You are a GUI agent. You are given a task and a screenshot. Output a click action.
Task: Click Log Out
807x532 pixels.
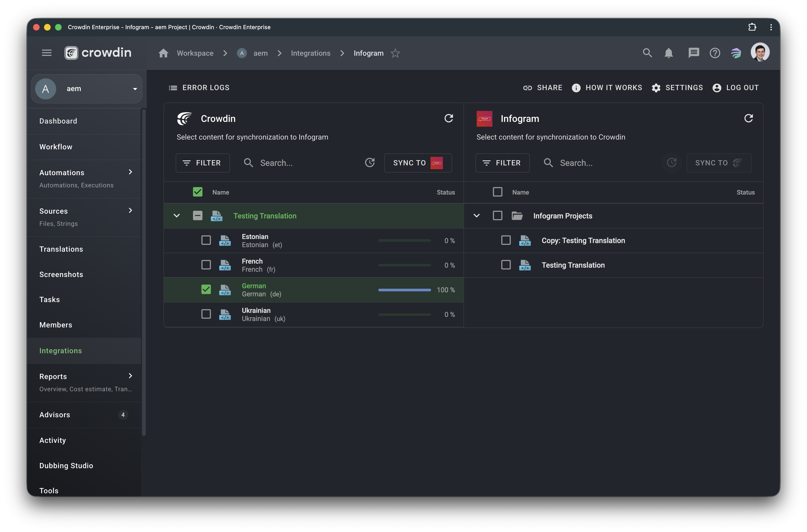tap(735, 88)
